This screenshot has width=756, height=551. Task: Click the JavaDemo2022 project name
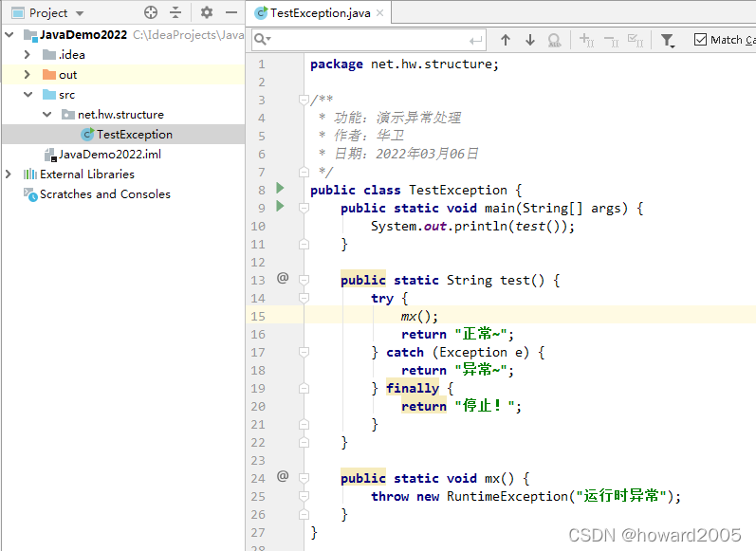click(x=83, y=35)
